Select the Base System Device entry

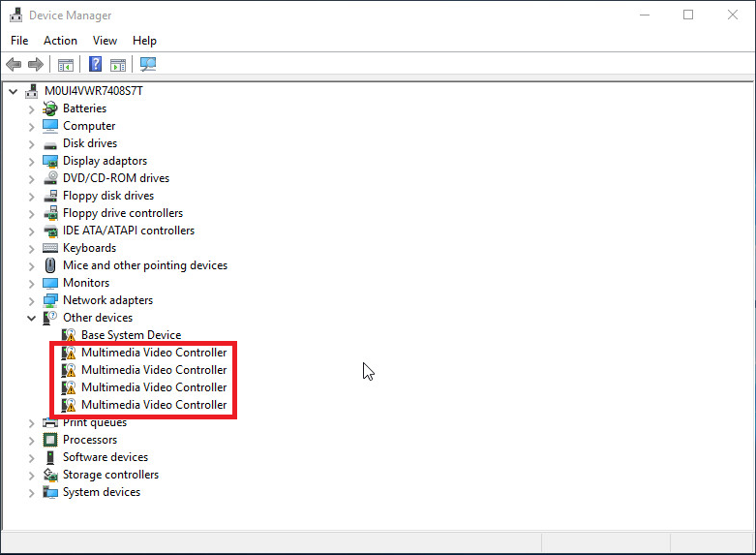point(131,335)
